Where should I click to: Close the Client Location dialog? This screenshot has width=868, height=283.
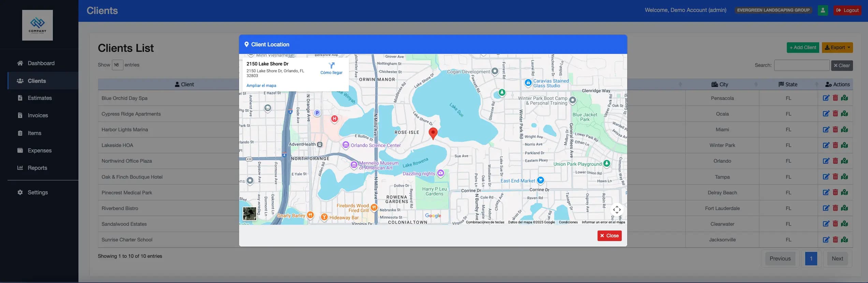click(x=609, y=236)
